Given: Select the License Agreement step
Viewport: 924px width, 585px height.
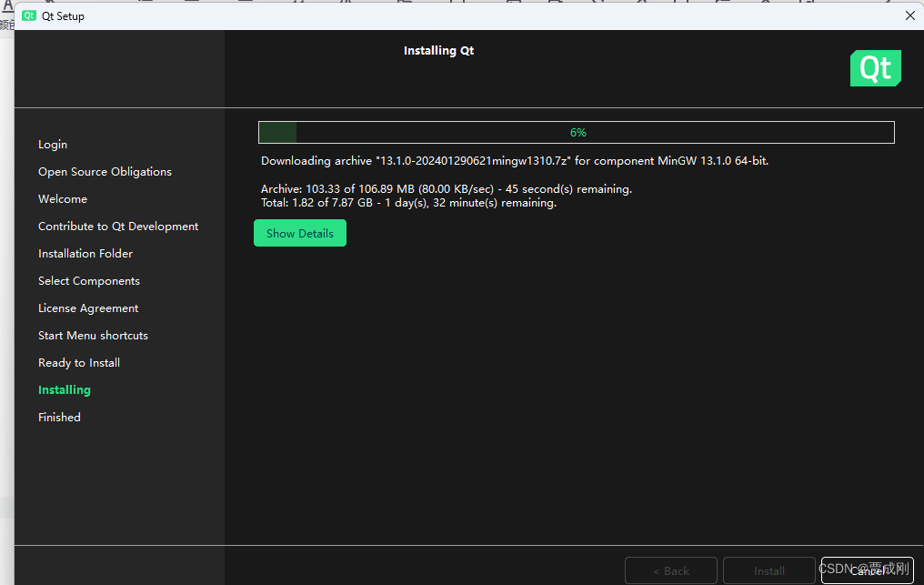Looking at the screenshot, I should point(88,308).
